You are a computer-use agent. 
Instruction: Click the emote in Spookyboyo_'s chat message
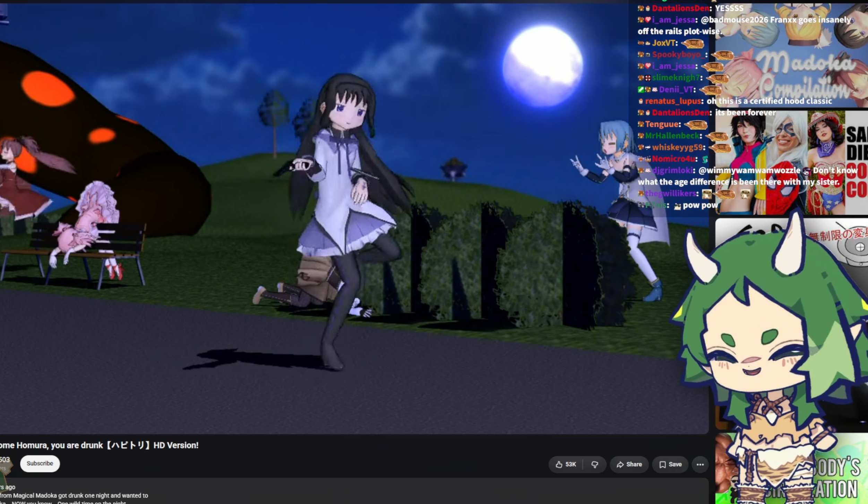coord(722,55)
